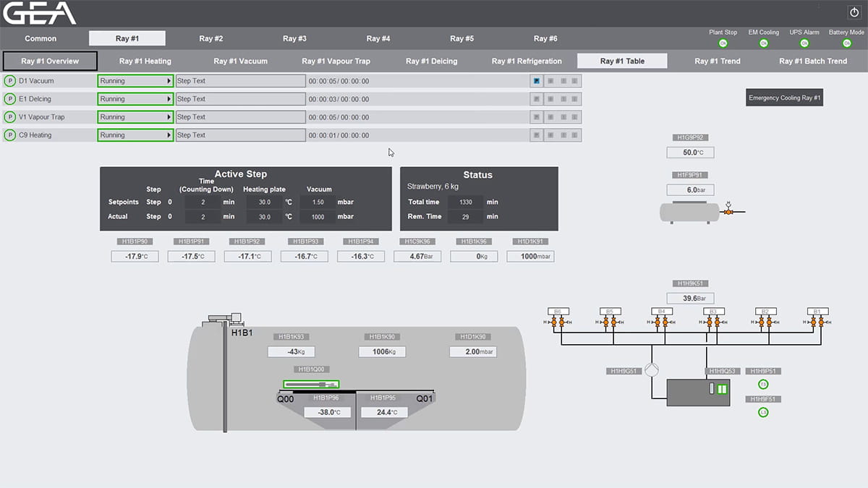This screenshot has width=868, height=488.
Task: Open the Ray #1 Deicing tab
Action: coord(432,61)
